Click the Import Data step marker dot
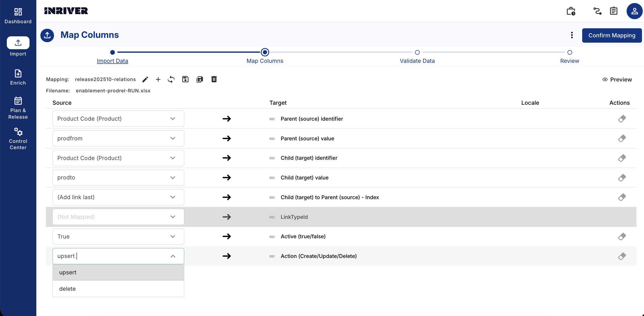 point(113,52)
